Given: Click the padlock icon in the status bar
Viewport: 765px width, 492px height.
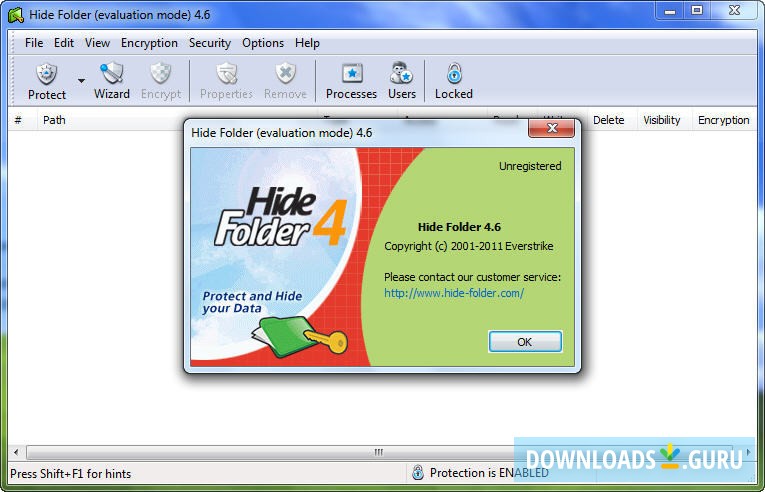Looking at the screenshot, I should (x=418, y=472).
